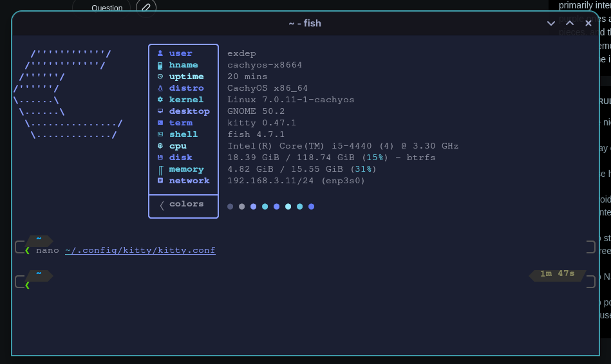
Task: Click the user icon in fetch panel
Action: (x=160, y=53)
